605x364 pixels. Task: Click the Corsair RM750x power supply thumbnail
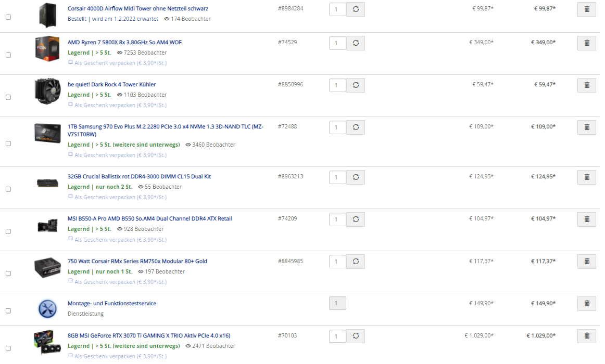pyautogui.click(x=47, y=268)
